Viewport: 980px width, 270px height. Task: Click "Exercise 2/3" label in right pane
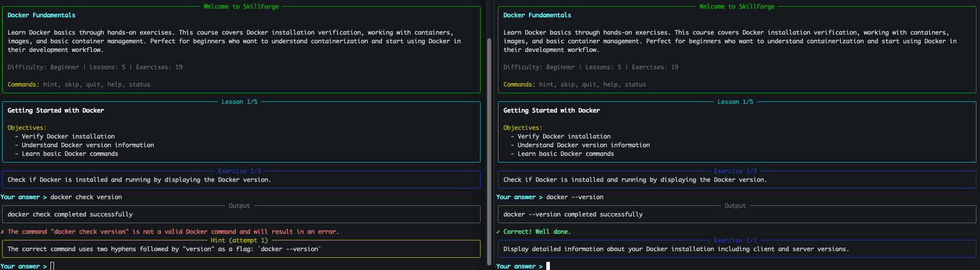tap(735, 240)
